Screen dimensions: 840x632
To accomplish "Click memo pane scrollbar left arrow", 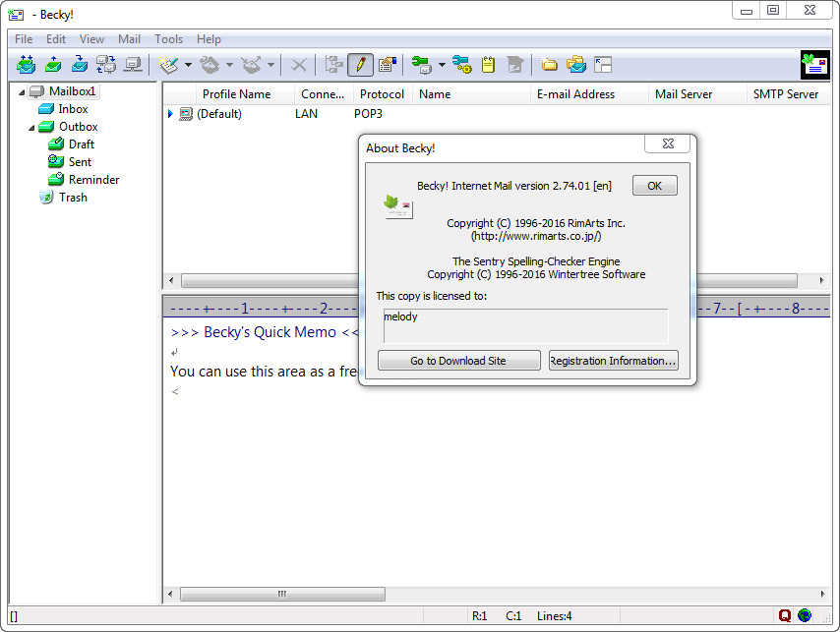I will point(170,594).
